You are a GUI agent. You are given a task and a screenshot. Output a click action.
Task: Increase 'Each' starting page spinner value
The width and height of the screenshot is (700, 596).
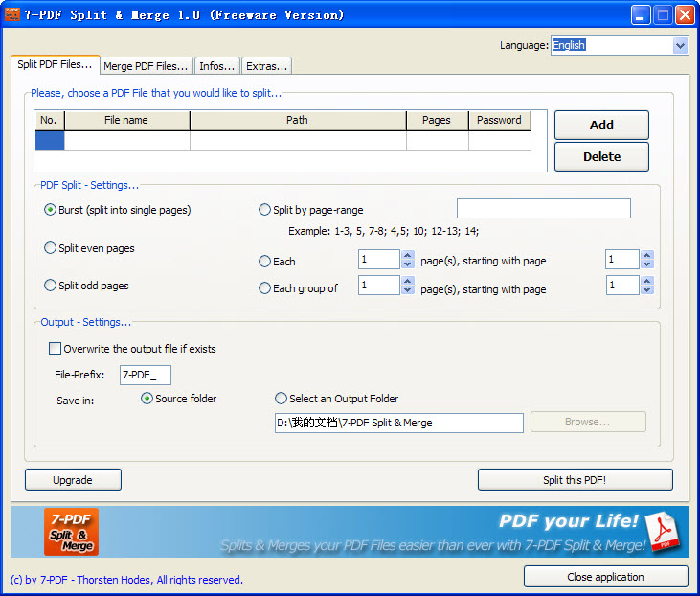(647, 255)
